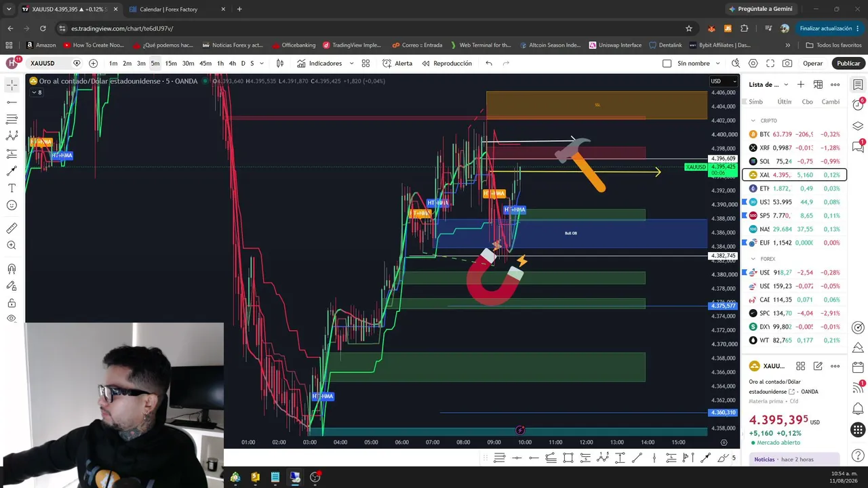Viewport: 868px width, 488px height.
Task: Switch to the 1m timeframe
Action: click(113, 63)
